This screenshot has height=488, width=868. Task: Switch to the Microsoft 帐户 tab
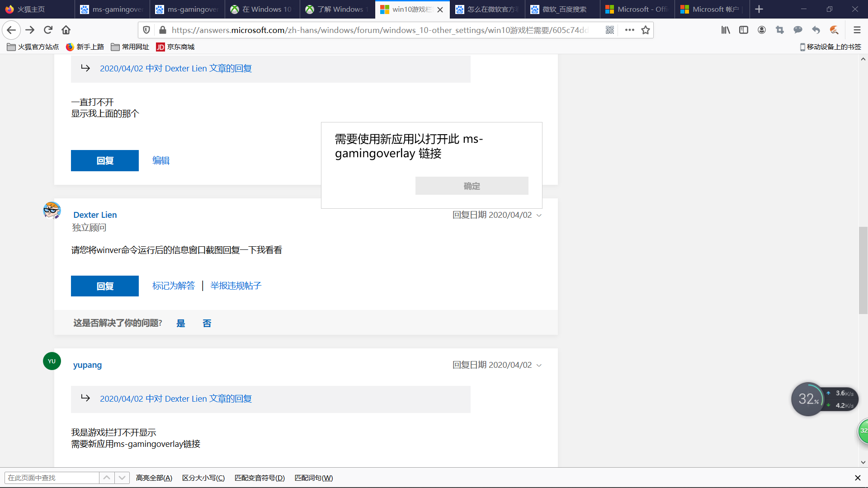pyautogui.click(x=712, y=9)
